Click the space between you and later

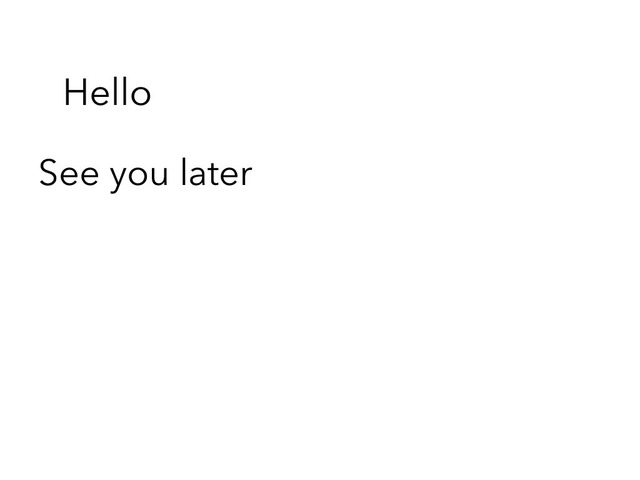[175, 176]
